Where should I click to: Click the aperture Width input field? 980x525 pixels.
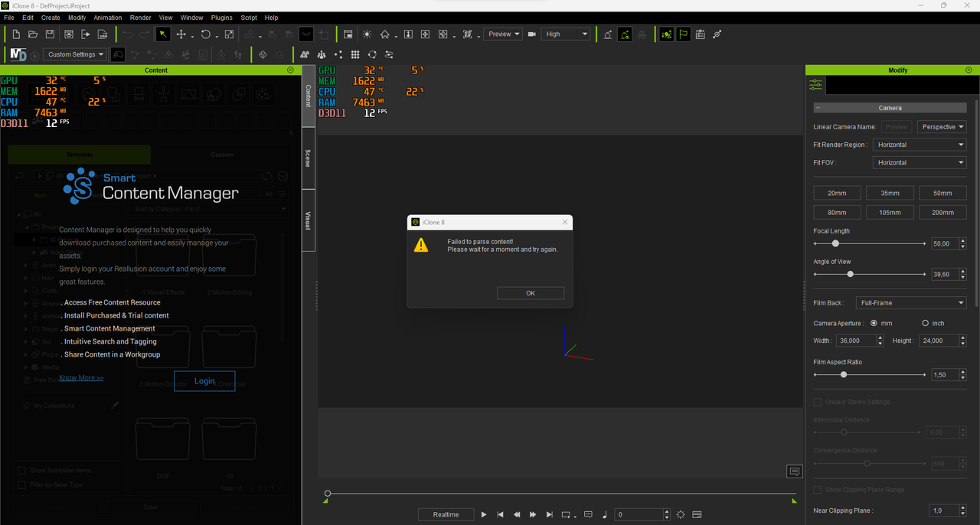pyautogui.click(x=856, y=341)
